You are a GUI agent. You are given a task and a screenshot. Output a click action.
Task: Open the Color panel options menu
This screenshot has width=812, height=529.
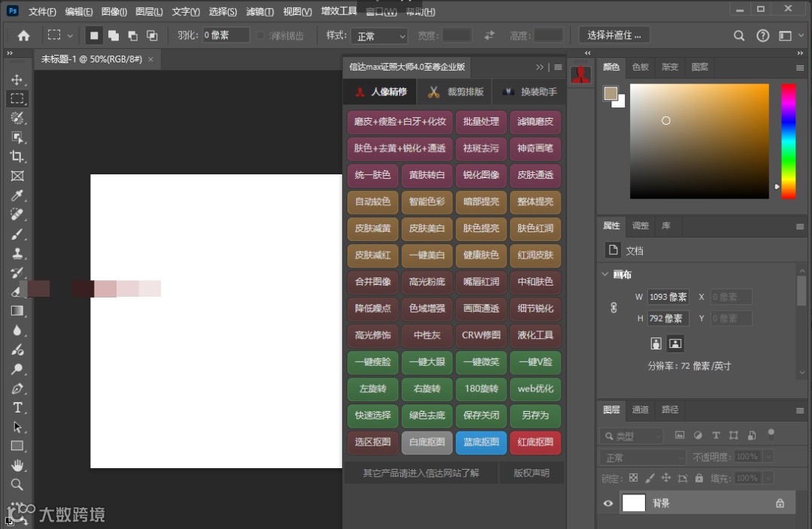point(799,68)
